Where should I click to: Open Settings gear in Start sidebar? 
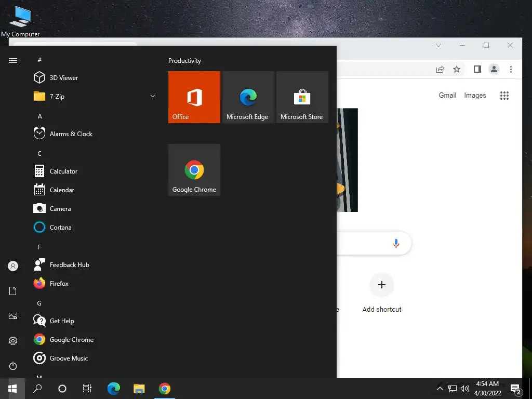click(x=13, y=341)
